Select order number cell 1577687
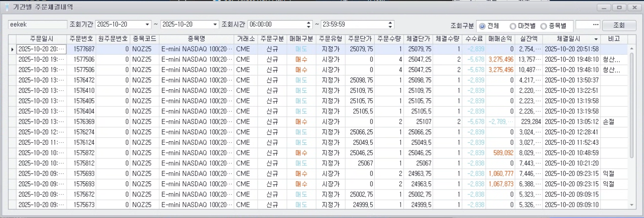 point(81,49)
